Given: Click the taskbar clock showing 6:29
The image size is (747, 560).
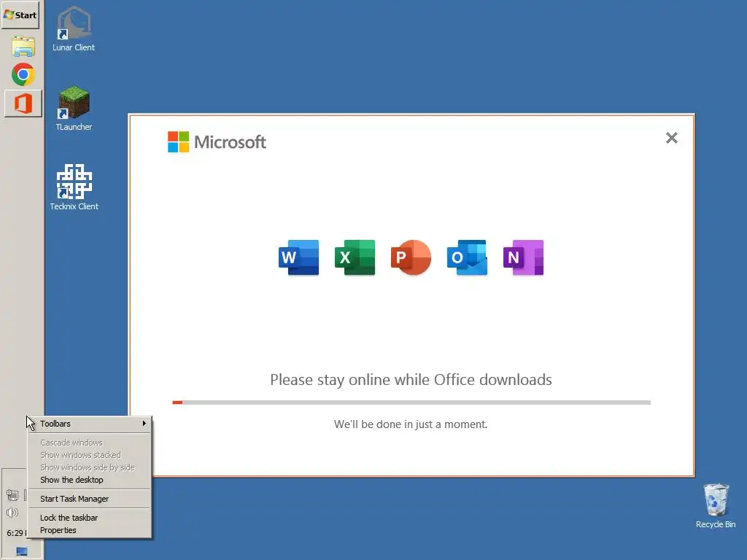Looking at the screenshot, I should tap(16, 533).
